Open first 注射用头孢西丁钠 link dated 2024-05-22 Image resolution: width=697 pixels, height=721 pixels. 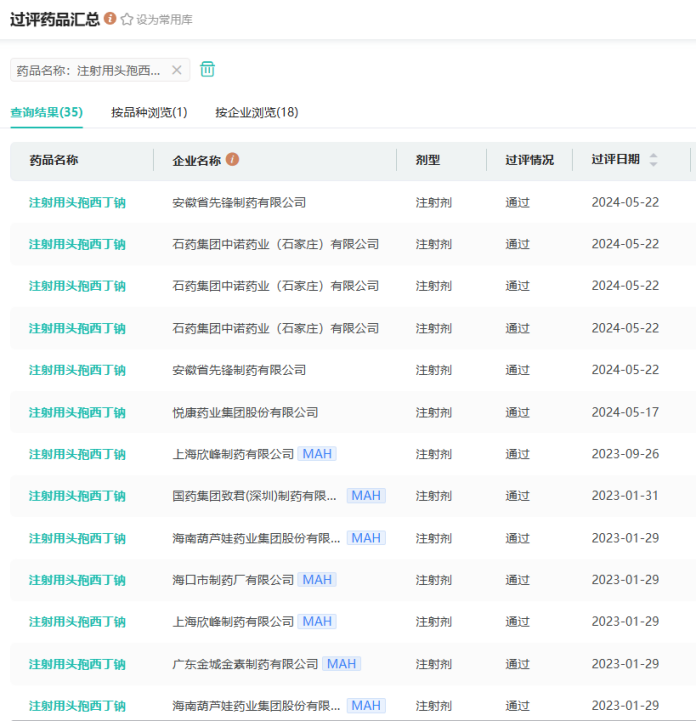(77, 202)
